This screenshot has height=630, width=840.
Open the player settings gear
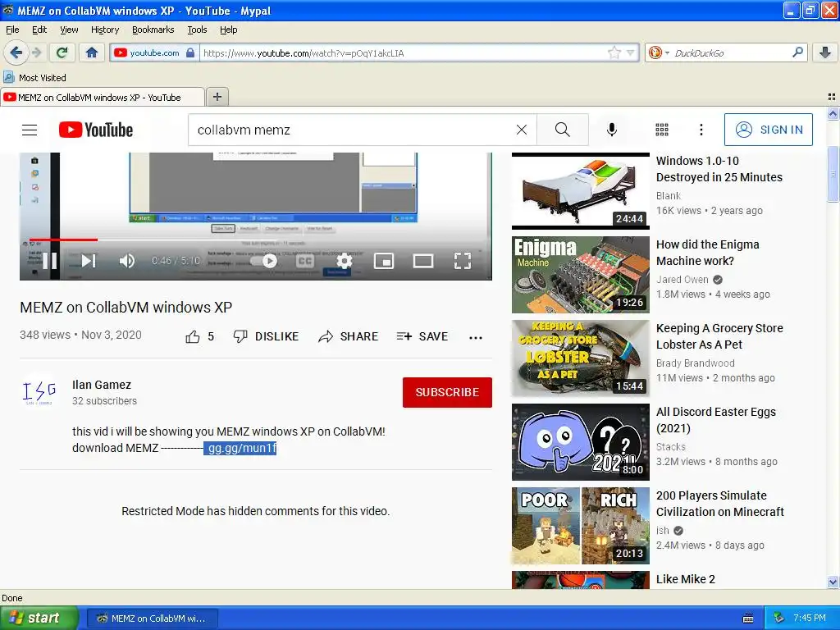345,261
